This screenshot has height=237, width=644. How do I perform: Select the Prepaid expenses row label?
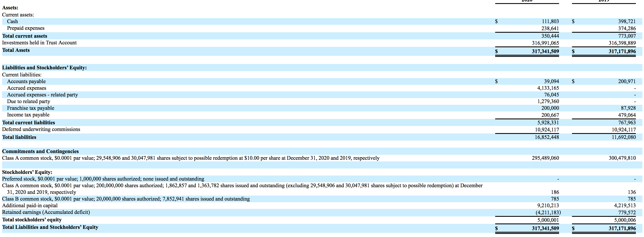pos(26,28)
